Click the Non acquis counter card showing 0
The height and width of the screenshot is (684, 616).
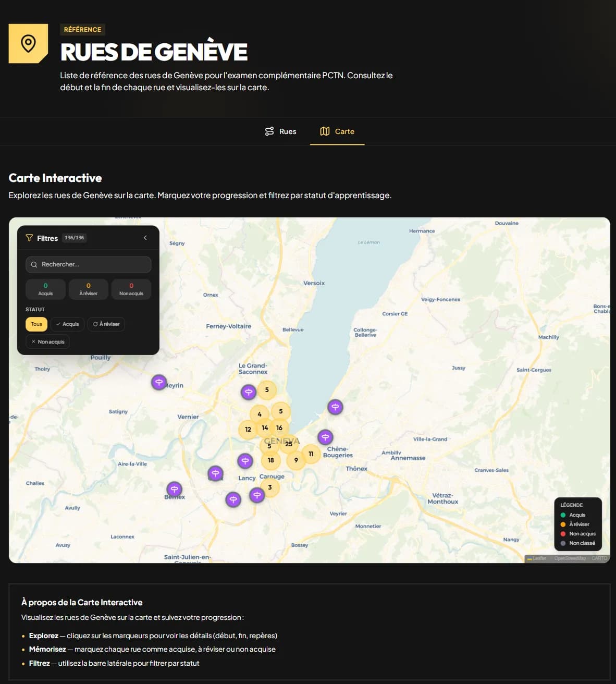[x=131, y=289]
